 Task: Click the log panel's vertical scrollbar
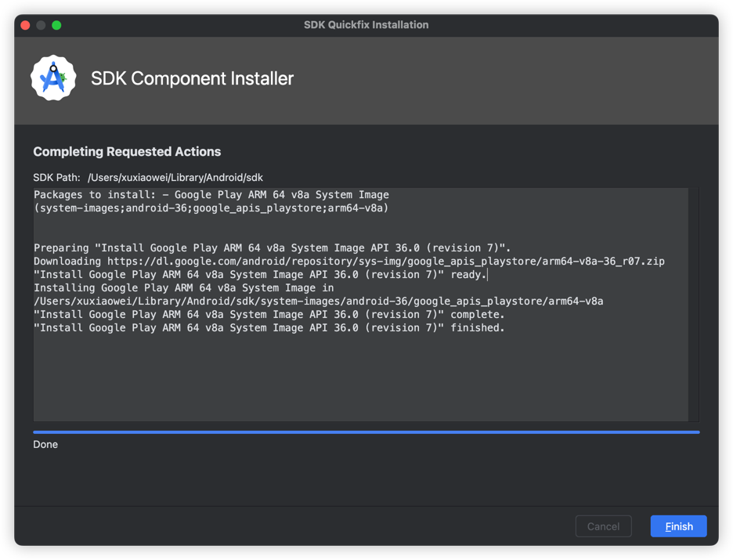pyautogui.click(x=693, y=305)
